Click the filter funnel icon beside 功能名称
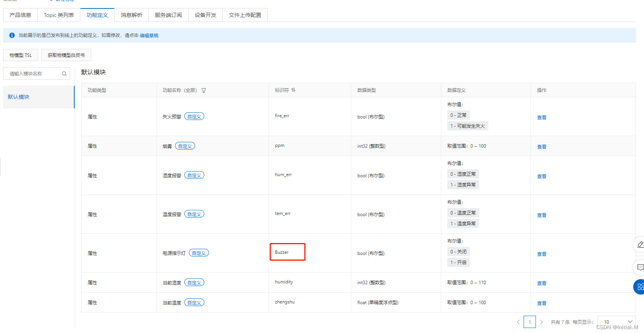 point(204,91)
